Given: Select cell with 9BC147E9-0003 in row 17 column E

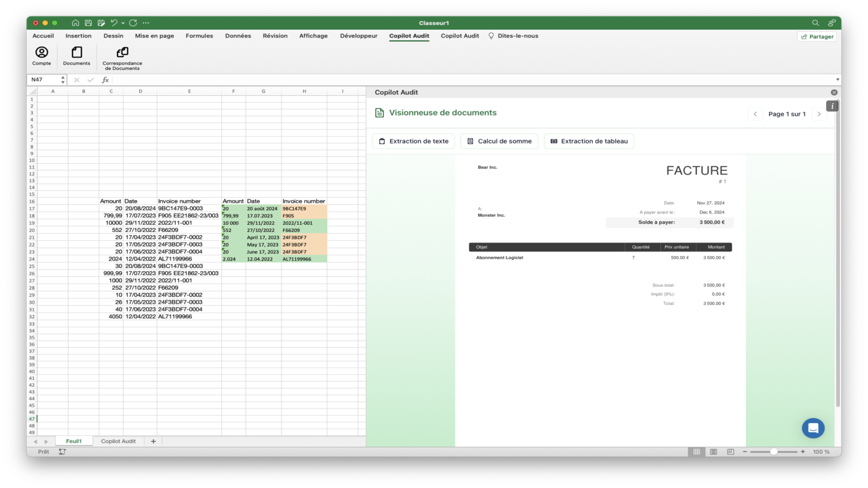Looking at the screenshot, I should click(189, 208).
